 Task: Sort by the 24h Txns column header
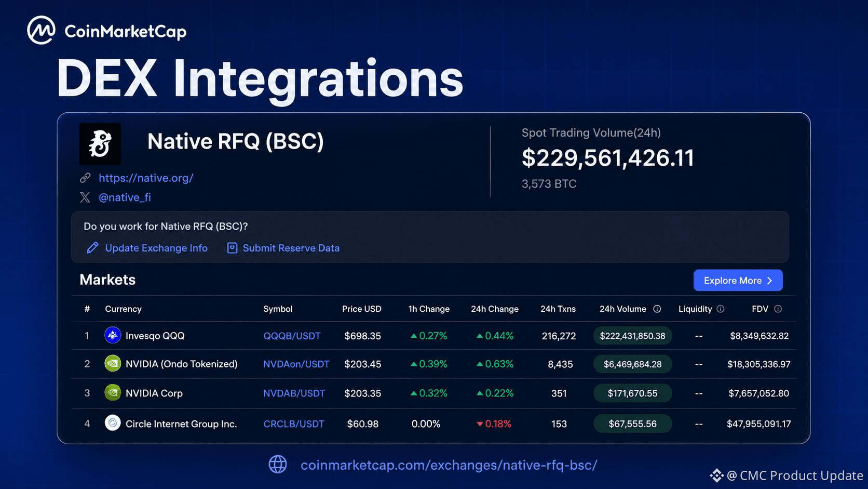[558, 309]
